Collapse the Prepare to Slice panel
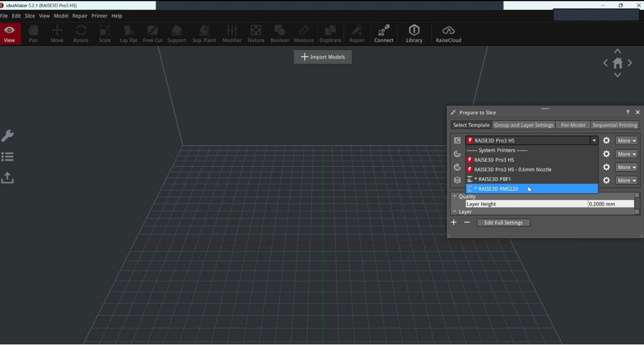The image size is (644, 345). 453,112
